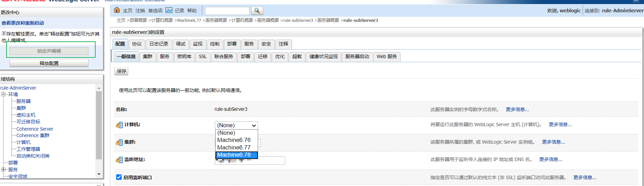
Task: Open the top-level 部署 tab
Action: 232,44
